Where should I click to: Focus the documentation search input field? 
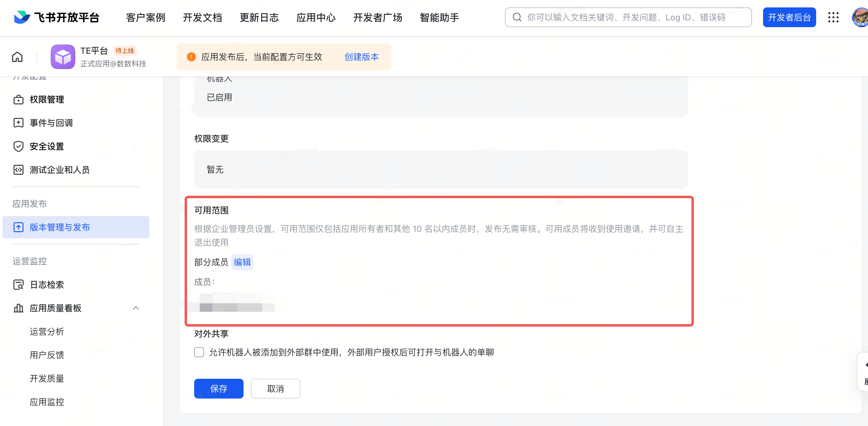click(628, 17)
